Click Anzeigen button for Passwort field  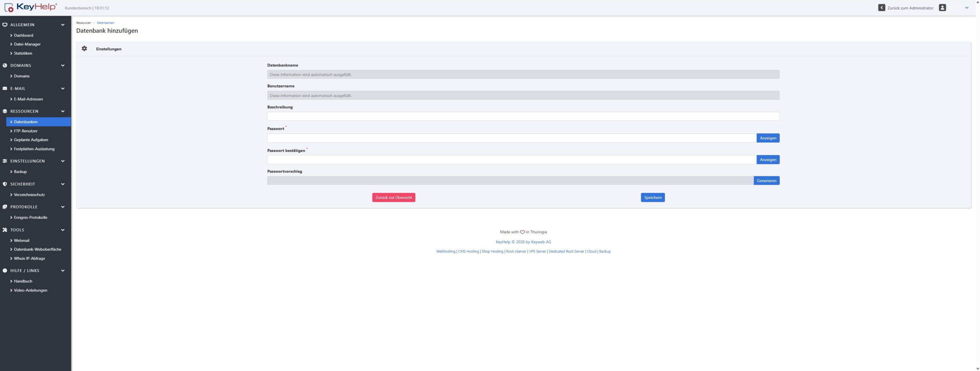tap(768, 138)
